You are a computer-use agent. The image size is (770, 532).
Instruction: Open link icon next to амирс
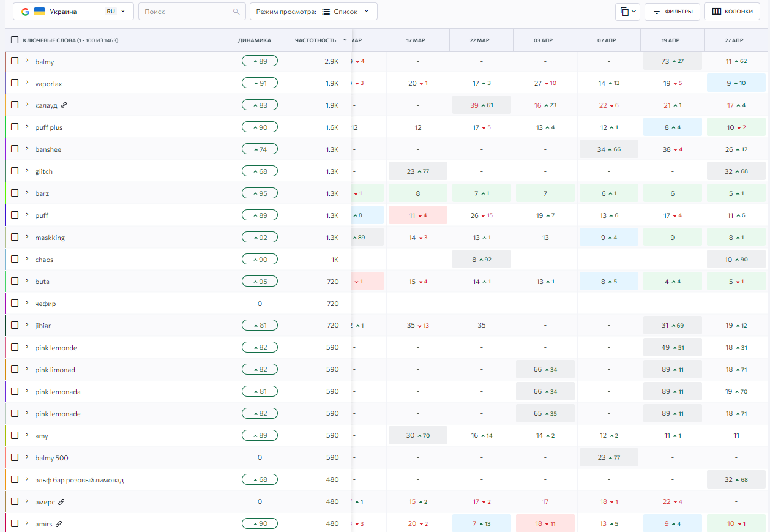pyautogui.click(x=61, y=502)
